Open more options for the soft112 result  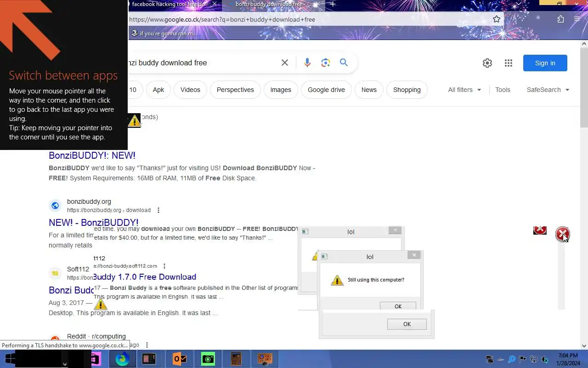coord(164,266)
